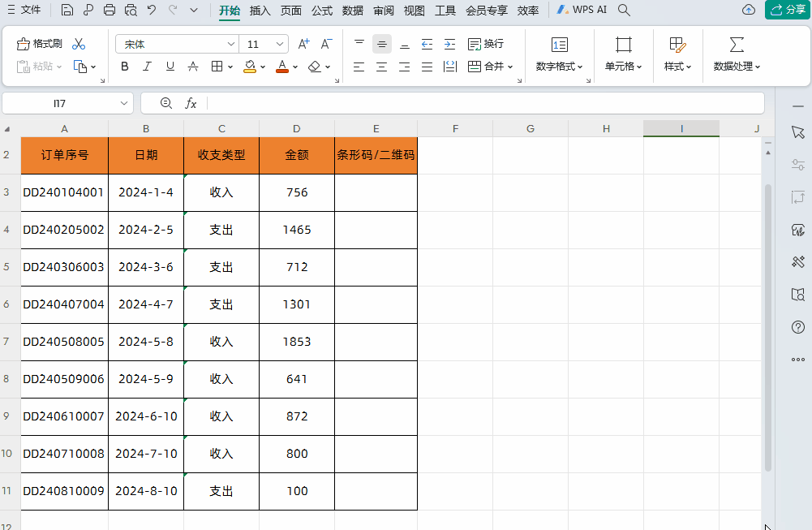Image resolution: width=812 pixels, height=530 pixels.
Task: Decrease font size with A- icon
Action: click(326, 44)
